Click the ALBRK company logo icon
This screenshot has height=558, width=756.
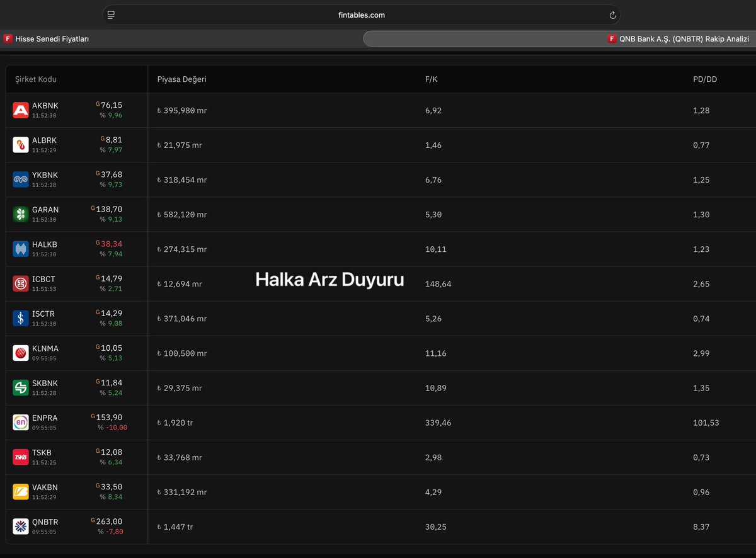tap(21, 145)
